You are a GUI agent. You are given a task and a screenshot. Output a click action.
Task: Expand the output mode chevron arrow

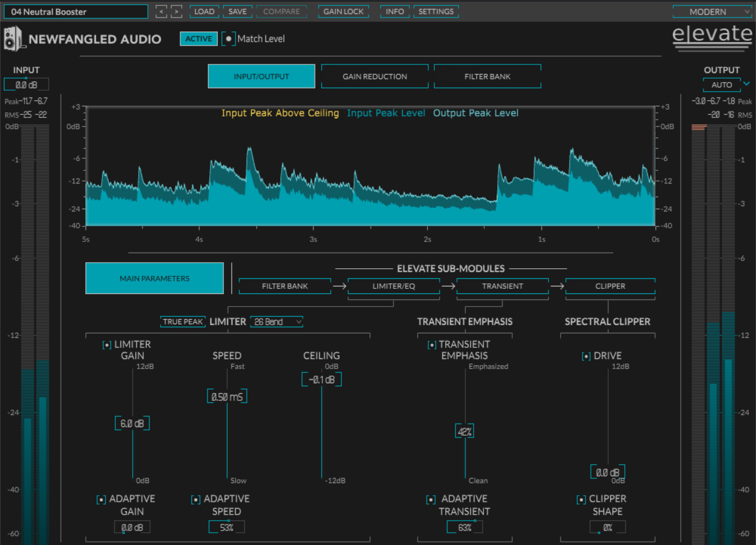747,84
